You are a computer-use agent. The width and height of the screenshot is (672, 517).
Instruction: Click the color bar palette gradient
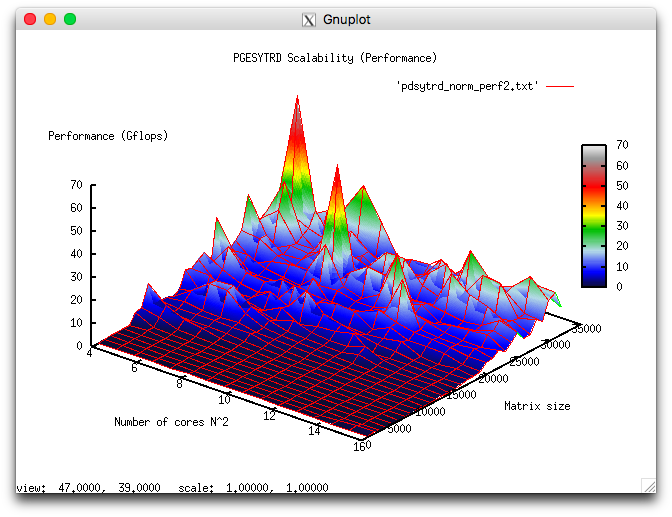[x=594, y=216]
